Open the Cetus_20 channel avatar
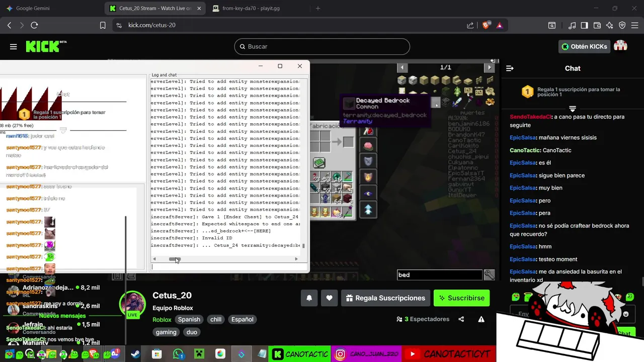 (132, 304)
